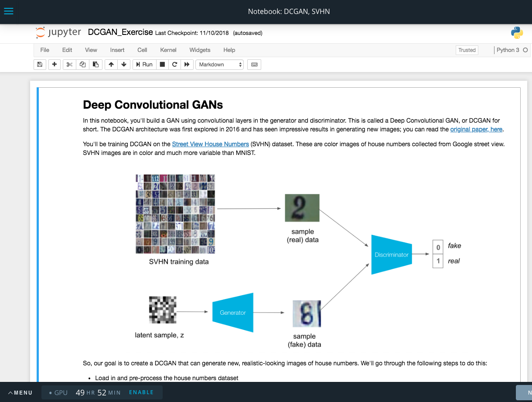Run the current cell
The width and height of the screenshot is (532, 402).
144,64
